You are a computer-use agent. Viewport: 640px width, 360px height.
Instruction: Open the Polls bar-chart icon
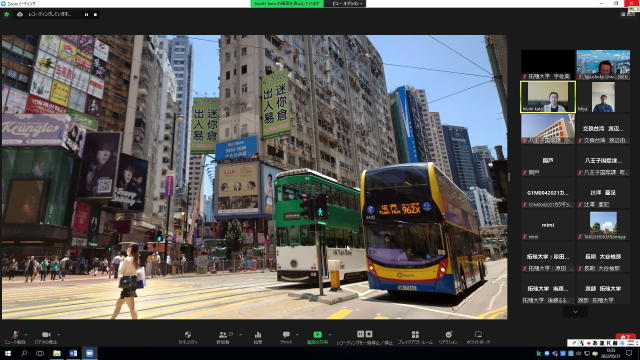(x=258, y=336)
